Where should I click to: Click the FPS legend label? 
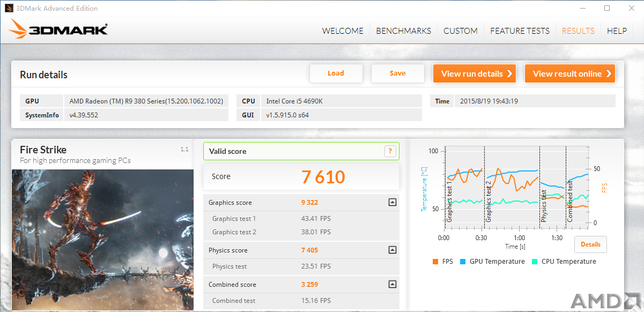tap(448, 262)
